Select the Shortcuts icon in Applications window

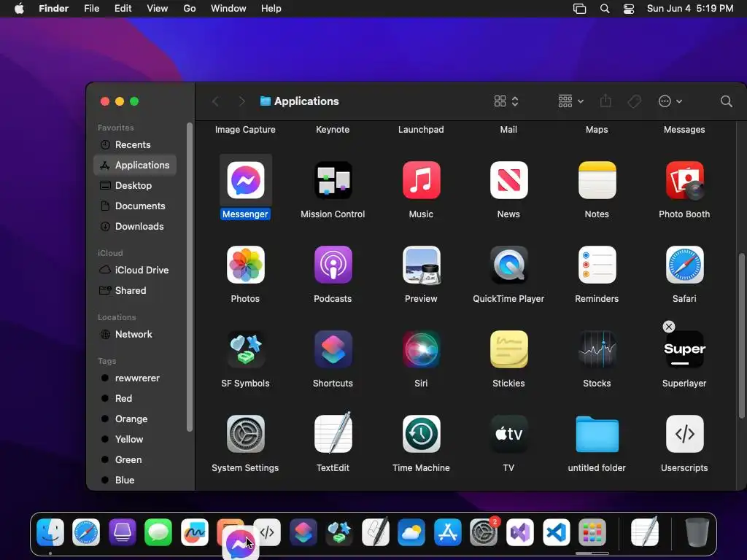333,349
